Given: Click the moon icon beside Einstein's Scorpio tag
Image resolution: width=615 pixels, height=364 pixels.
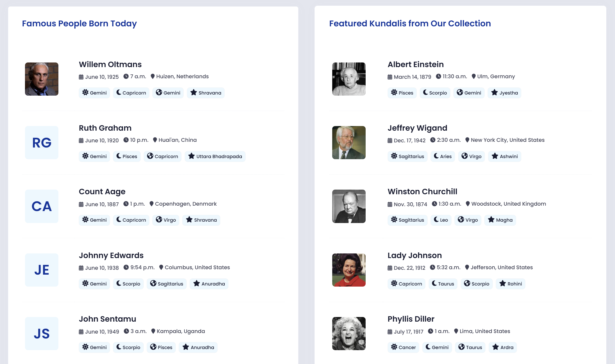Looking at the screenshot, I should point(425,92).
